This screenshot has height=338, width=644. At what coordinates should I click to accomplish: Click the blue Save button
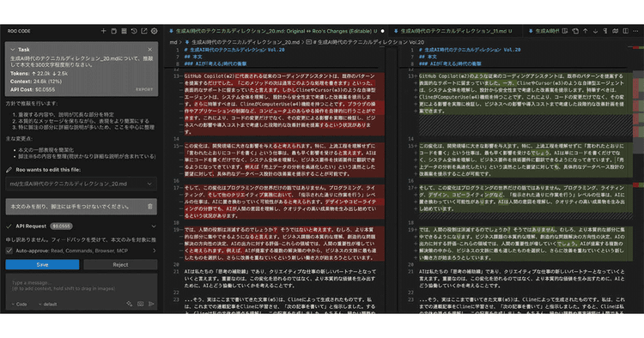[42, 264]
